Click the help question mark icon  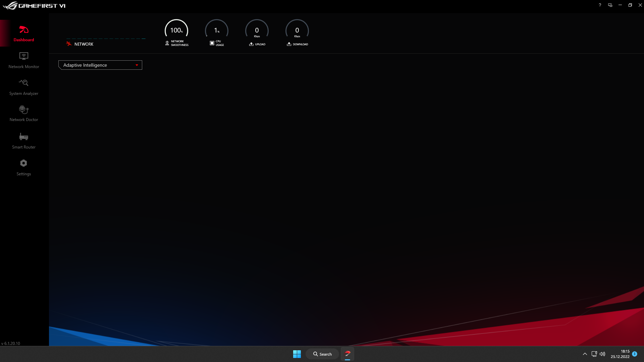tap(600, 5)
